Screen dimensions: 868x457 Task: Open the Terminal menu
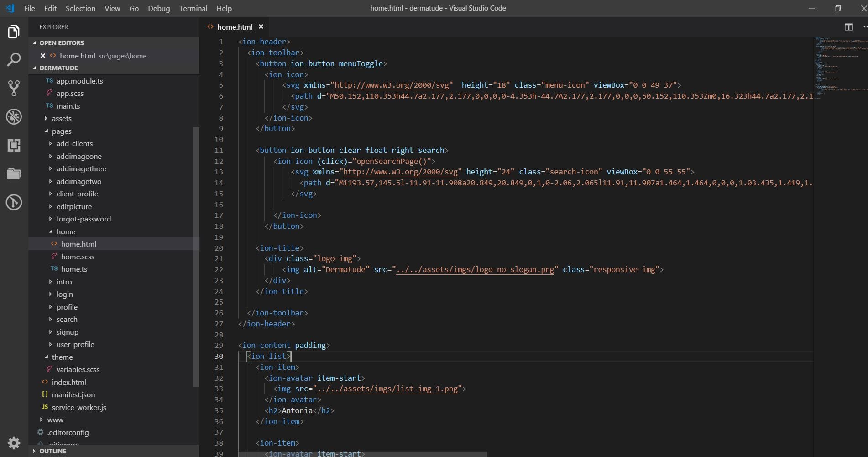point(193,8)
